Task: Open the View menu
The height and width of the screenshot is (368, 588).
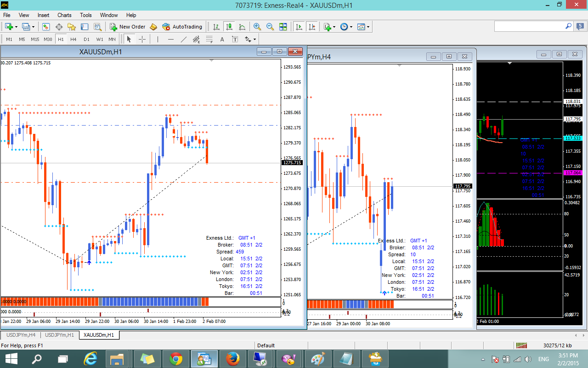Action: point(23,15)
